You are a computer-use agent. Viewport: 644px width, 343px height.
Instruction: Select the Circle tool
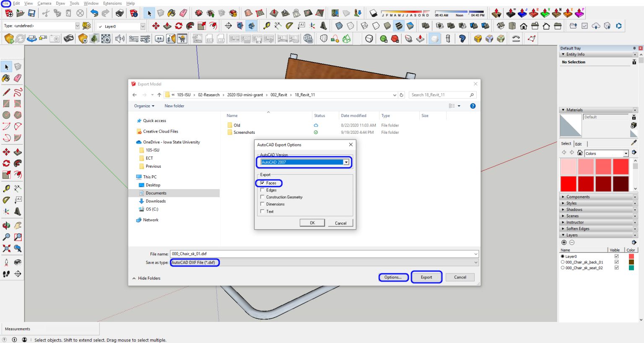[x=6, y=115]
